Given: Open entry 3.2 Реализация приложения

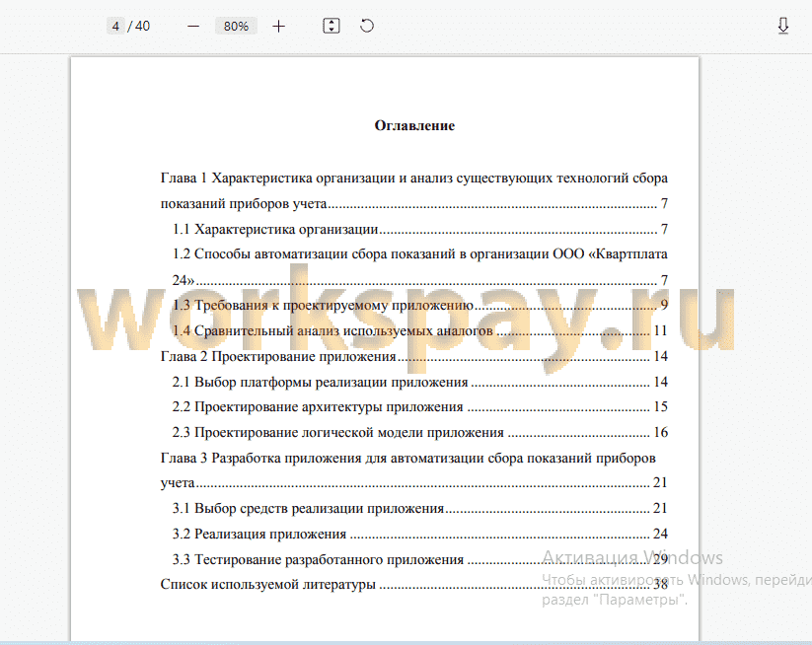Looking at the screenshot, I should [420, 534].
